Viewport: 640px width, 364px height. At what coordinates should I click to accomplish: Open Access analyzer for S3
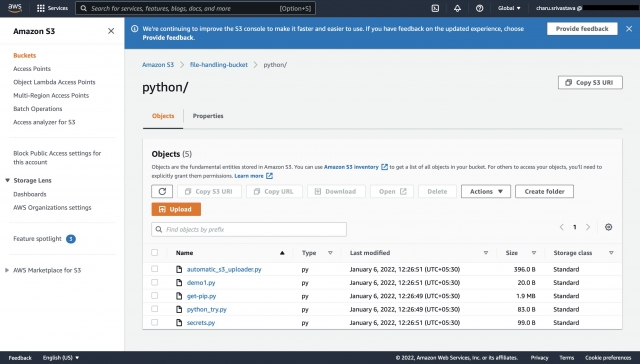(44, 122)
